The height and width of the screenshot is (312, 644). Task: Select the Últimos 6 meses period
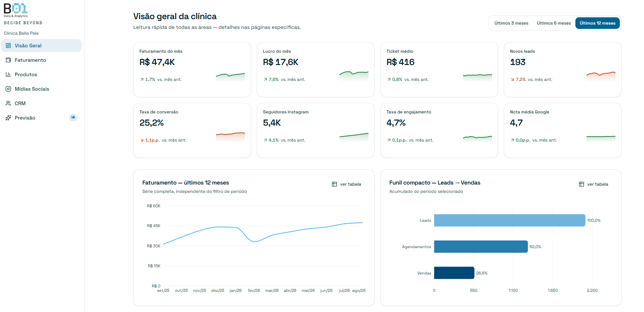[554, 23]
